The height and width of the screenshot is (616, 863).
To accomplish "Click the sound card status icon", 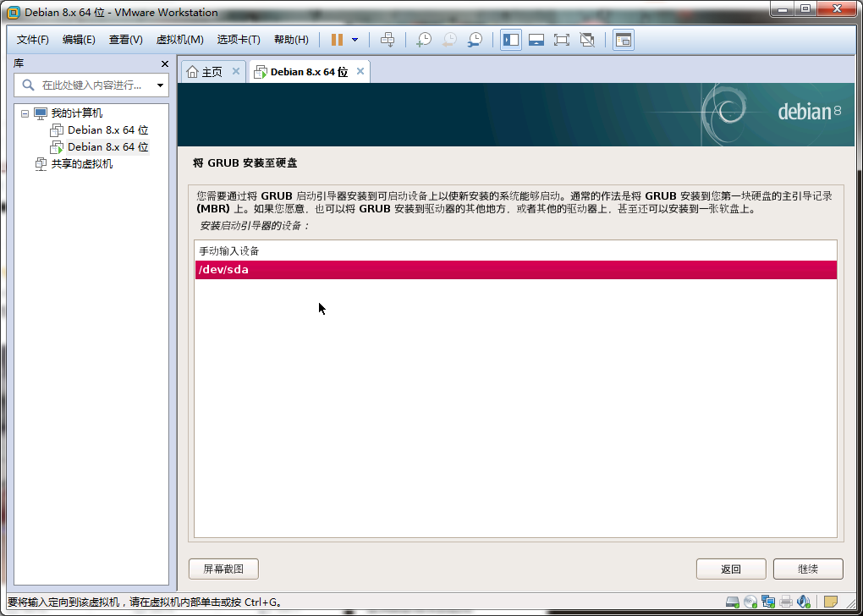I will (x=804, y=602).
